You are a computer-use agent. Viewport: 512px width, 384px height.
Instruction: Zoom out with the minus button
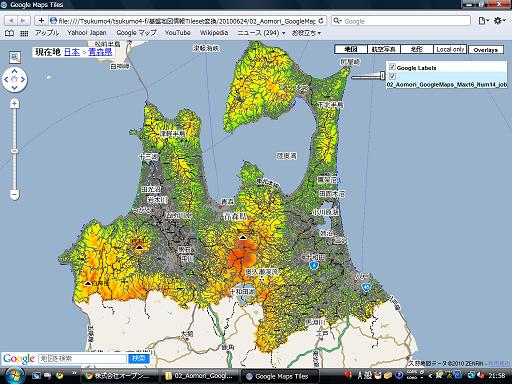pyautogui.click(x=14, y=194)
